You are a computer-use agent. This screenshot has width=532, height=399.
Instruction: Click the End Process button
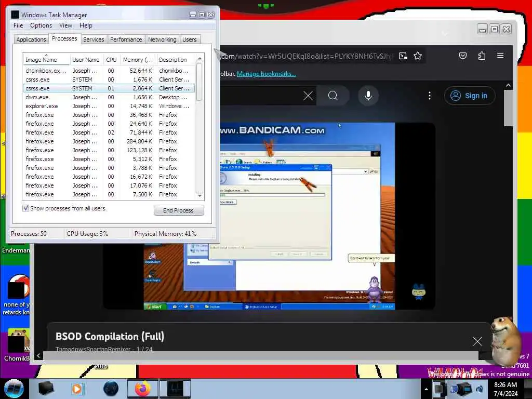(179, 210)
